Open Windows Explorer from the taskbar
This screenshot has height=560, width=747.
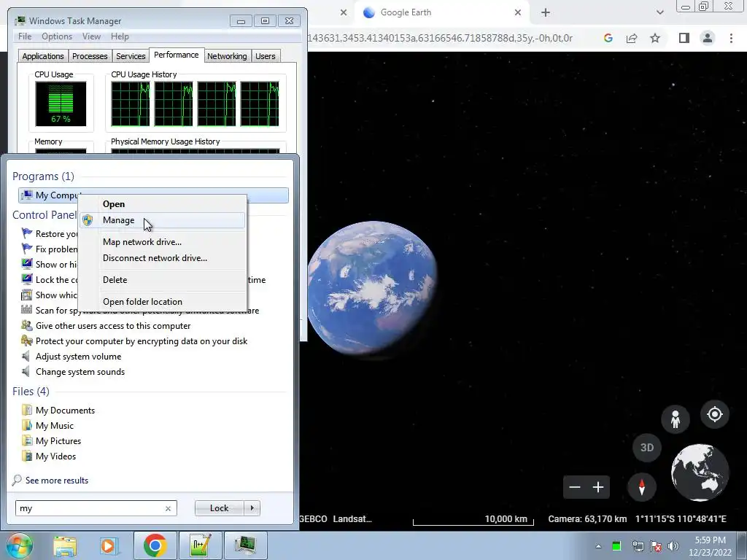(65, 545)
